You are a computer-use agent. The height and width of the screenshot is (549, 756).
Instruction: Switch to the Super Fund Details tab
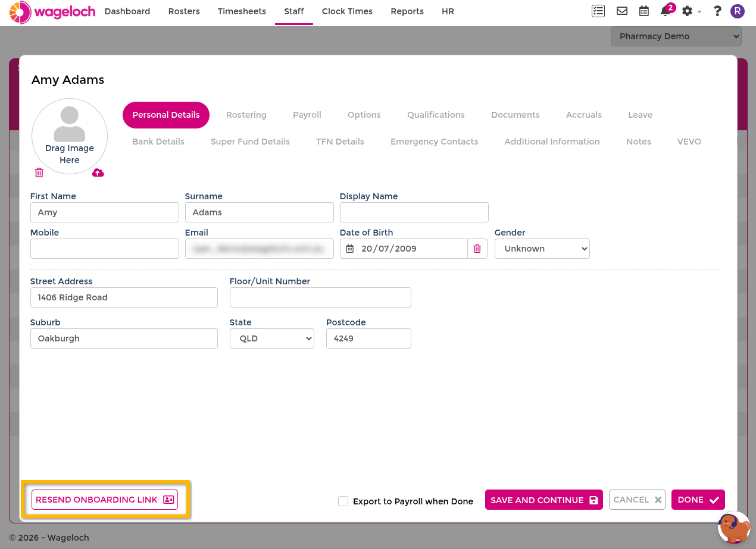(x=250, y=142)
